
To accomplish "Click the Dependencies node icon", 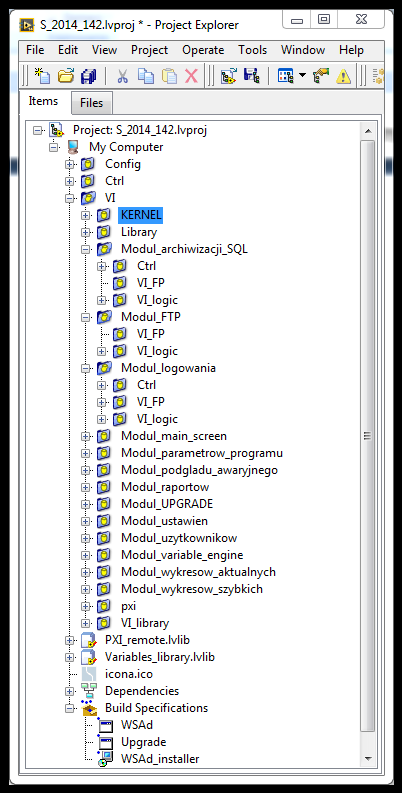I will [x=88, y=691].
